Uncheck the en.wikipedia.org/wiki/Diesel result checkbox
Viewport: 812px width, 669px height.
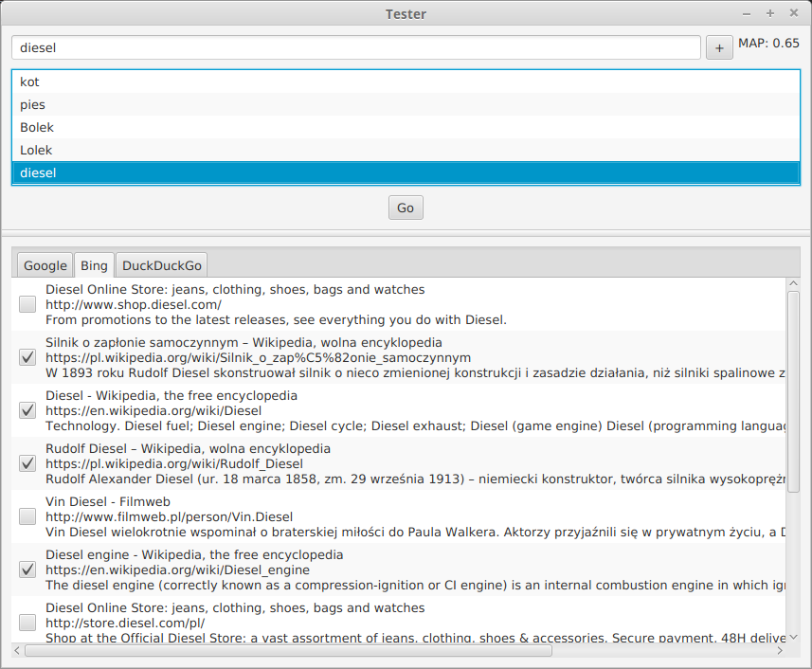(27, 410)
